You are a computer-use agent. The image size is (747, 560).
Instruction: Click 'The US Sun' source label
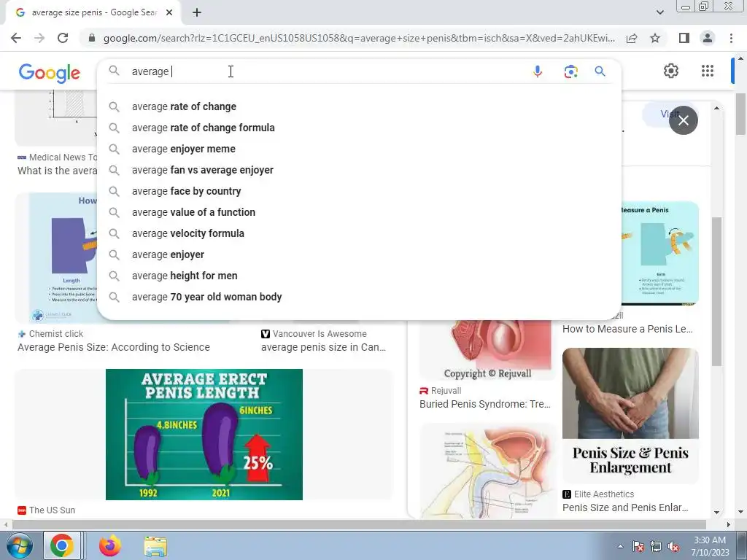[52, 510]
